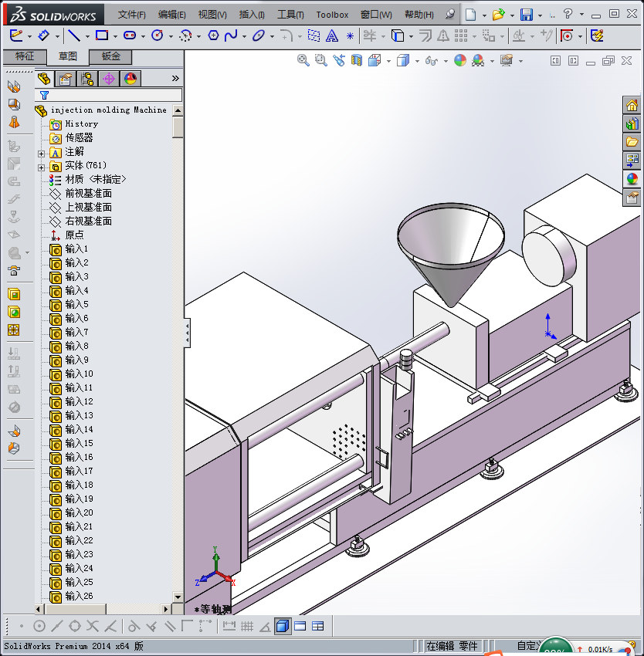Select the Line sketch tool
Screen dimensions: 644x656
(x=73, y=36)
